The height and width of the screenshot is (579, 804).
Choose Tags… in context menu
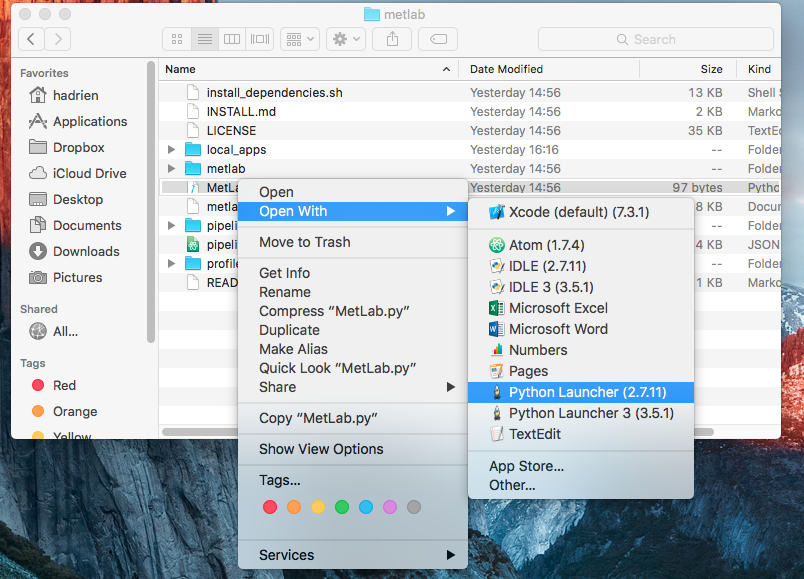coord(353,480)
